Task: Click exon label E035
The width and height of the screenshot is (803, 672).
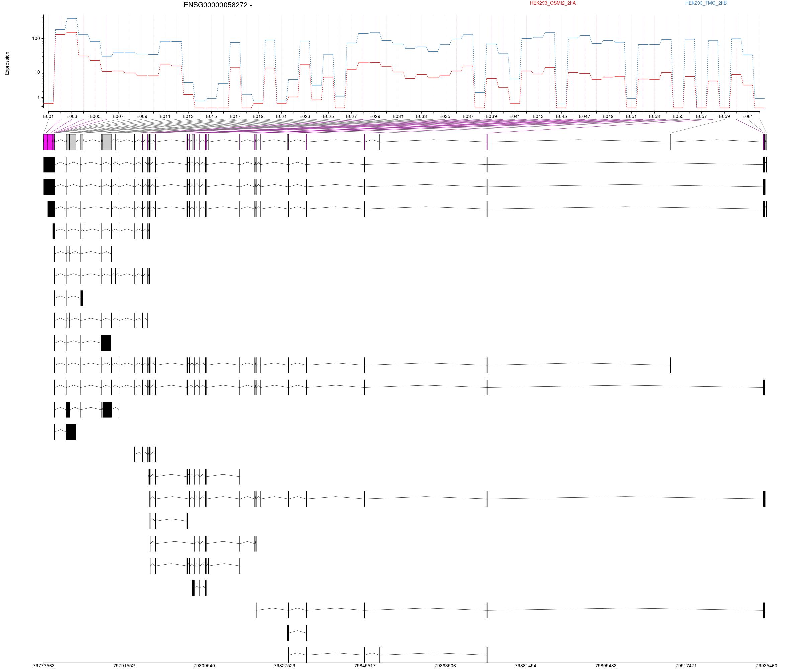Action: click(x=445, y=116)
